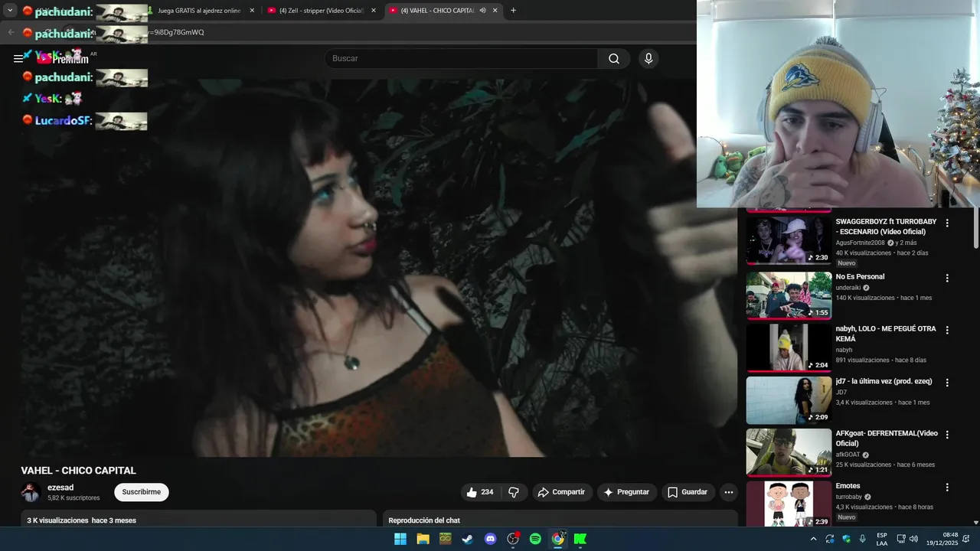This screenshot has width=980, height=551.
Task: Open a new Chrome tab
Action: coord(513,11)
